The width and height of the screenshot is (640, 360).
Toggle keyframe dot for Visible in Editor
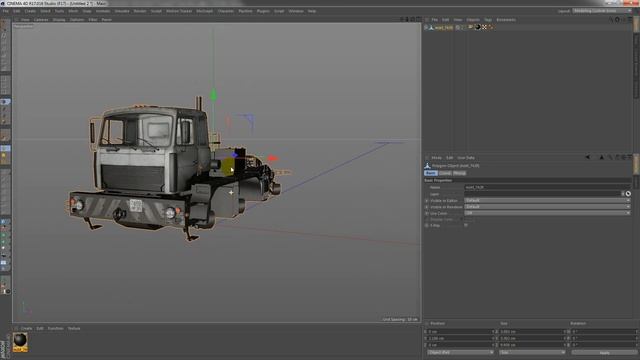tap(427, 201)
